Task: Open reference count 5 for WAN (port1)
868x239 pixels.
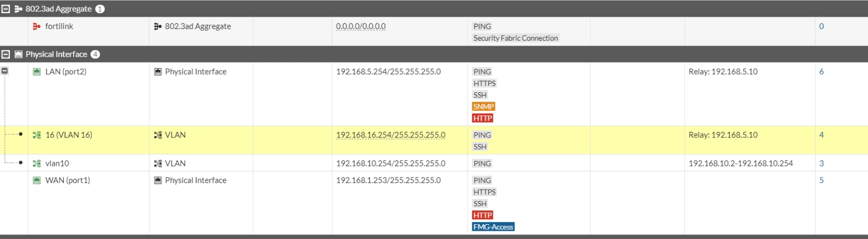Action: point(821,180)
